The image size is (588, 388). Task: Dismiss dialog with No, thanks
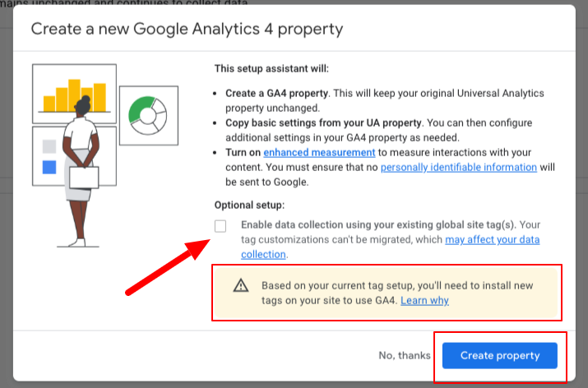[405, 355]
